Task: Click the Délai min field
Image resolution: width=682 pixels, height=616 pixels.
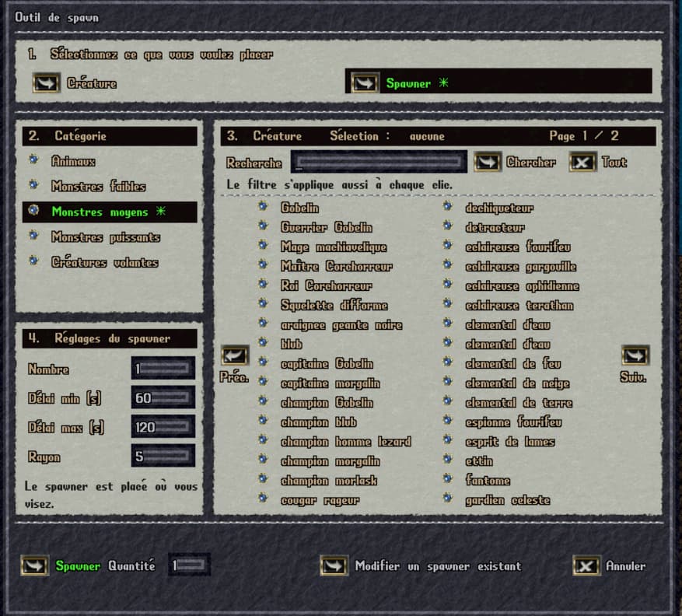Action: click(x=163, y=397)
